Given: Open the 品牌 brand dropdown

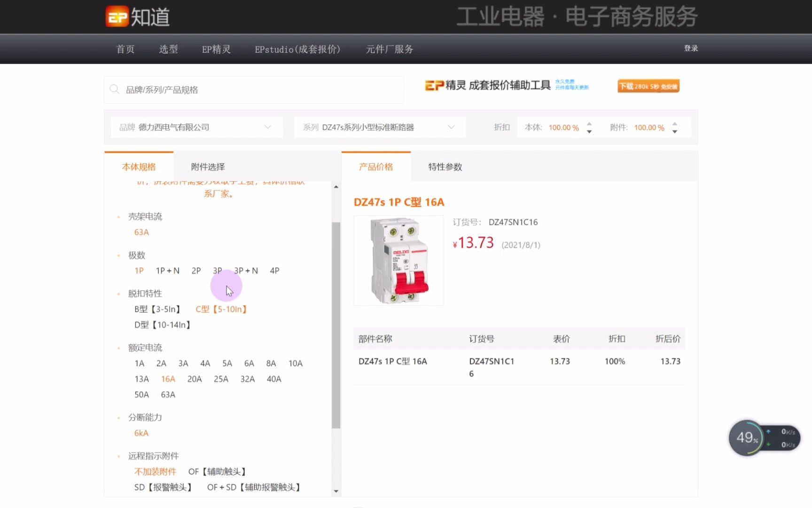Looking at the screenshot, I should 197,127.
